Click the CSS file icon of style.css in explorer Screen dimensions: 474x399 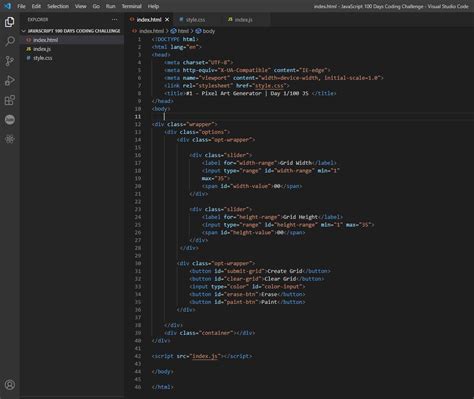pos(29,58)
